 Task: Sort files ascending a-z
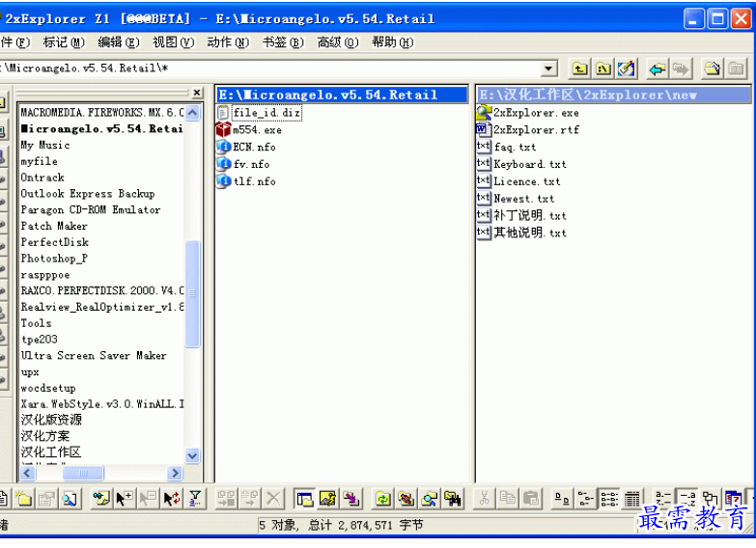point(663,499)
